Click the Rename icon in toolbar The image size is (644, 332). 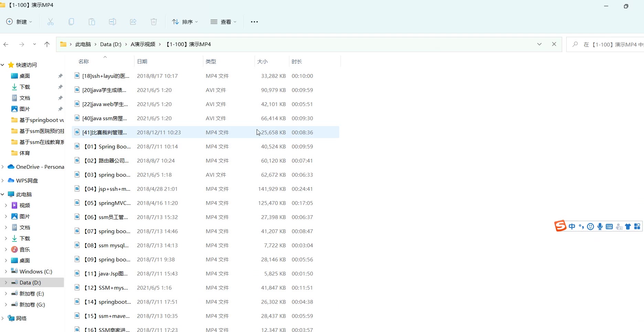(x=112, y=22)
